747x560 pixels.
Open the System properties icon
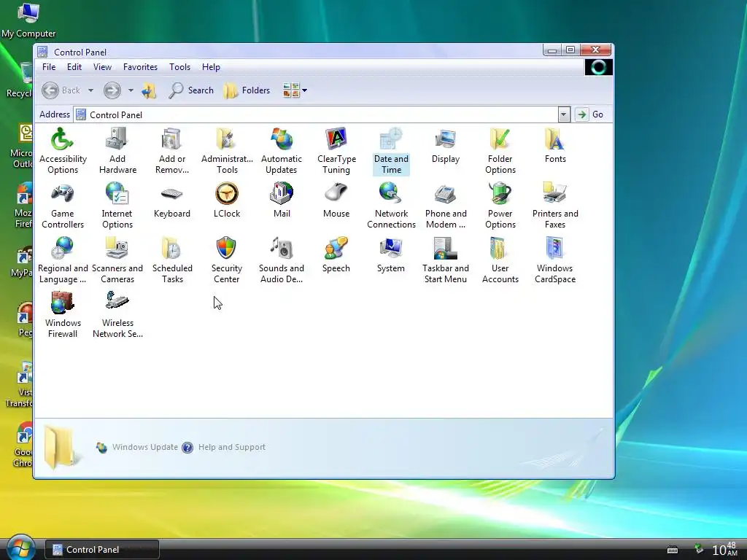(x=391, y=254)
